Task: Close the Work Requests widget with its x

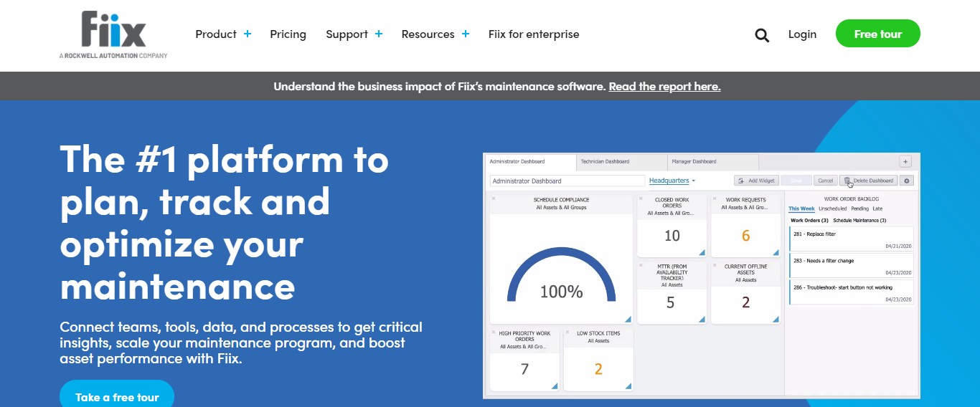Action: [x=715, y=198]
